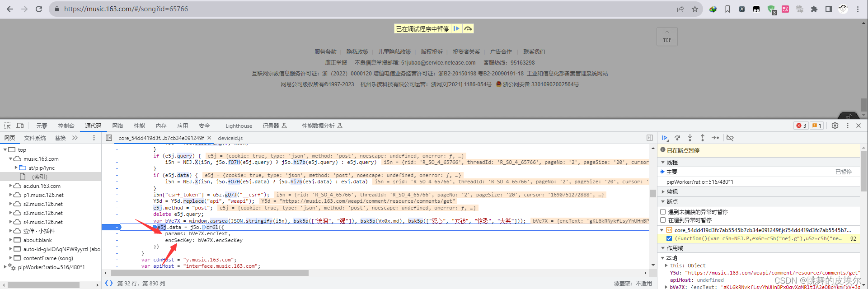868x289 pixels.
Task: Resume from the paused-in-debugger page overlay
Action: tap(456, 28)
